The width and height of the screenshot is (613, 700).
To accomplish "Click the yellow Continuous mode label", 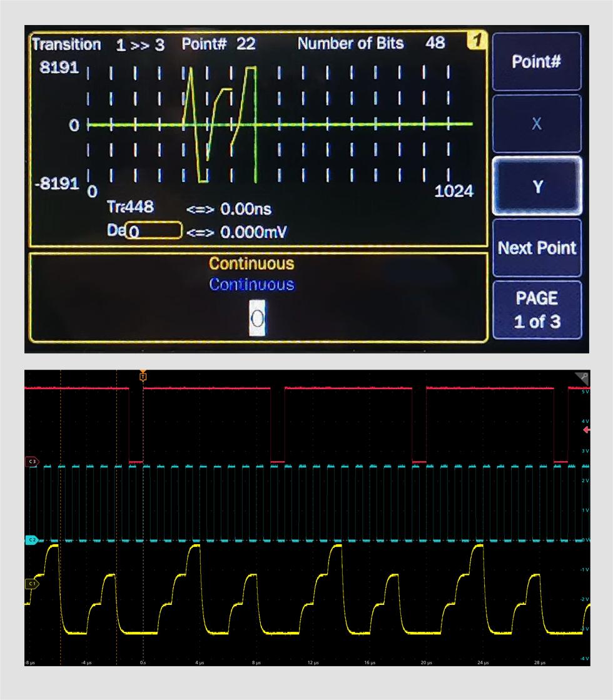I will [x=251, y=263].
